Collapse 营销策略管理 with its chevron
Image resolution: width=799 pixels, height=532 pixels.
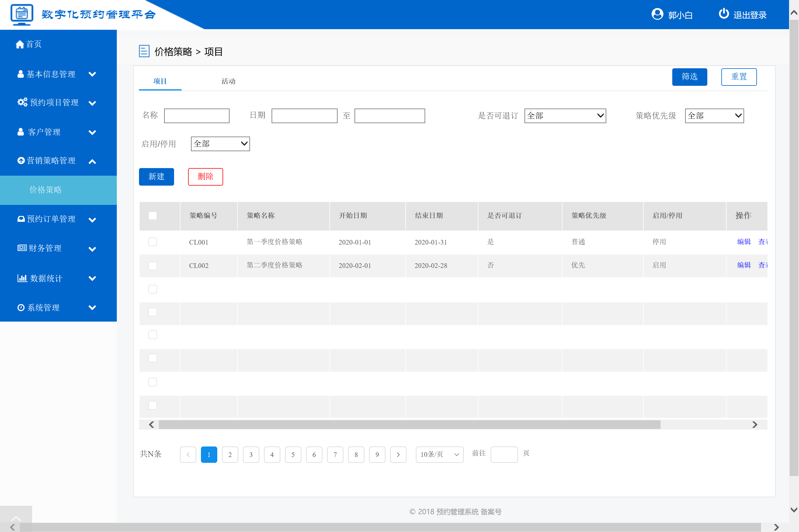pyautogui.click(x=92, y=161)
